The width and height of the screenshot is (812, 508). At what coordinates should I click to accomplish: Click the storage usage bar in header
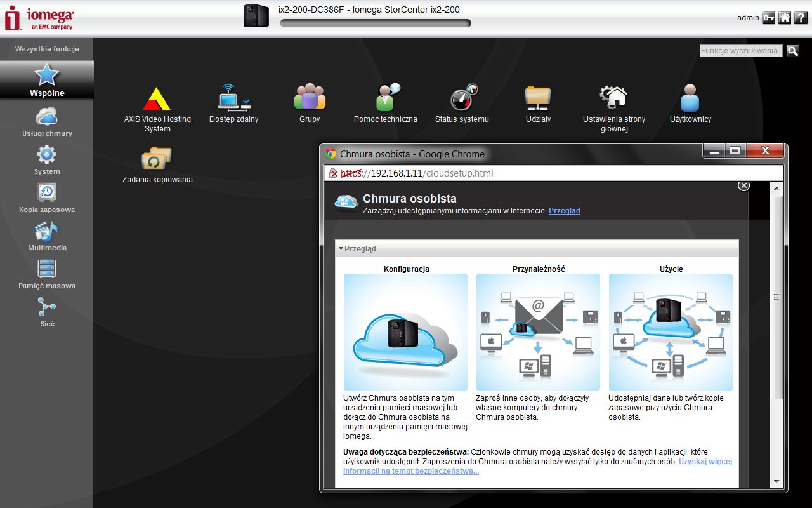[x=376, y=23]
